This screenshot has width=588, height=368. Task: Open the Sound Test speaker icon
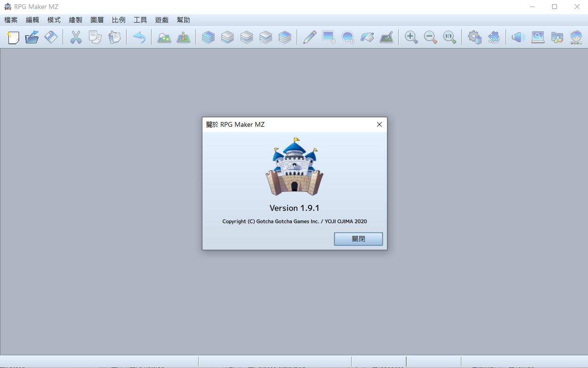click(518, 37)
